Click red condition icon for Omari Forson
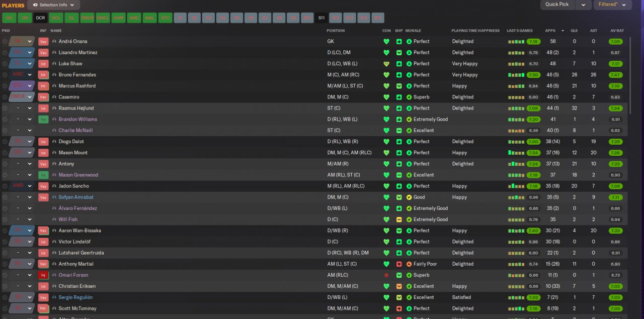Image resolution: width=644 pixels, height=319 pixels. click(386, 275)
